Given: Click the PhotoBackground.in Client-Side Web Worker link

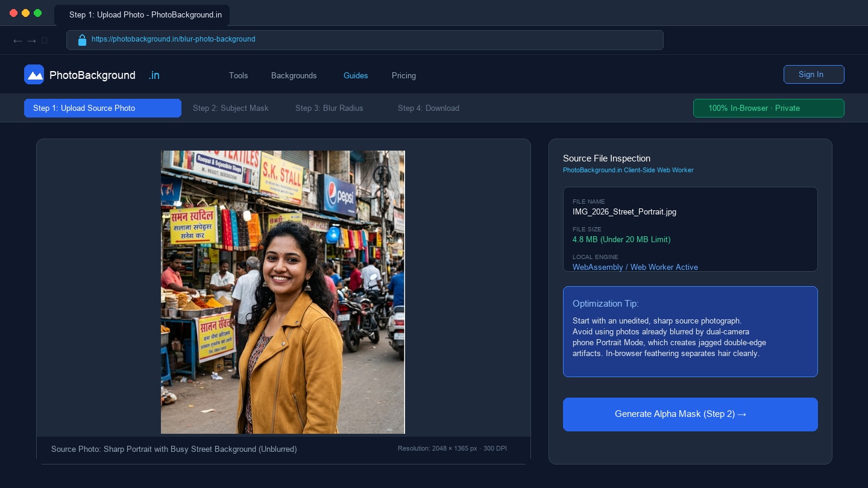Looking at the screenshot, I should [x=628, y=170].
